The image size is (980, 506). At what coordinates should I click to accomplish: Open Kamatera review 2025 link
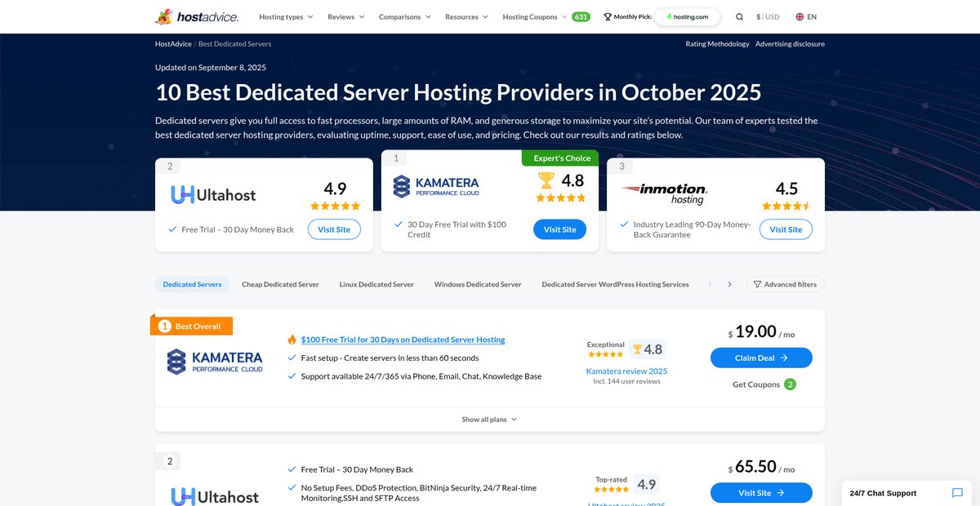tap(626, 371)
